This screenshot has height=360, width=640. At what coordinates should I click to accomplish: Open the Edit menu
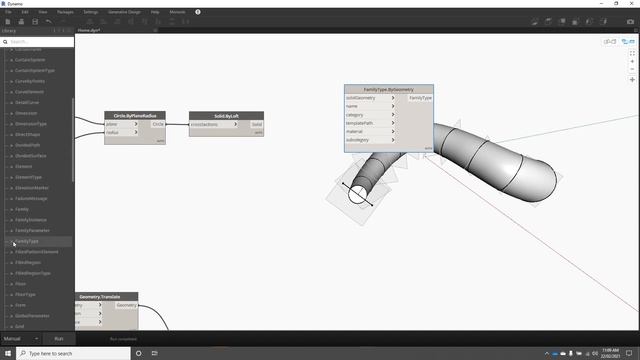coord(25,12)
